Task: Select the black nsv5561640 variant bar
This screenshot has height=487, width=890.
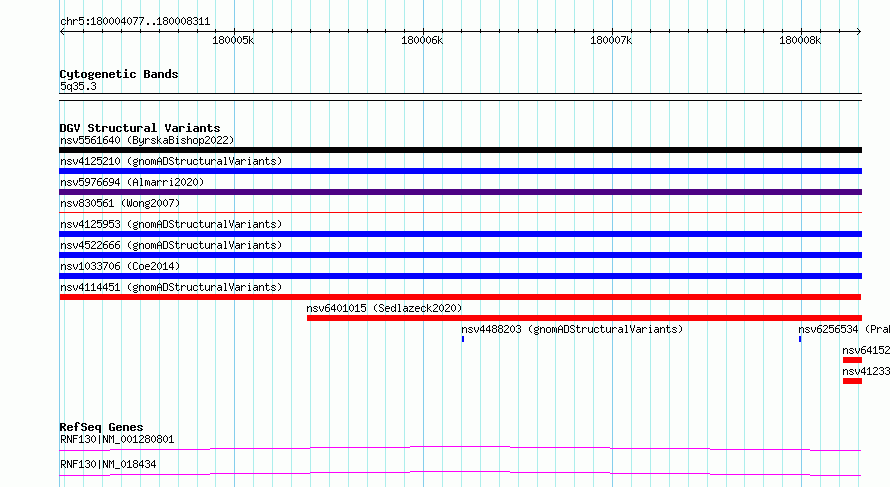Action: click(x=460, y=150)
